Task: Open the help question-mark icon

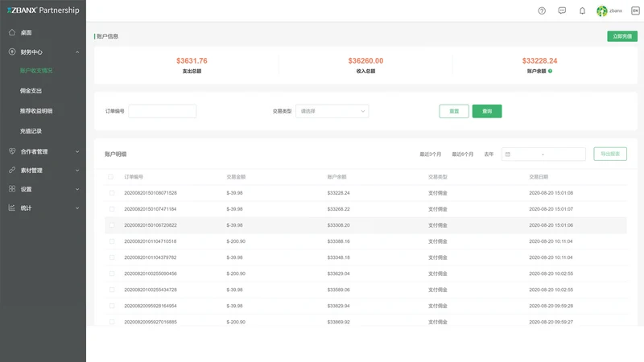Action: coord(542,10)
